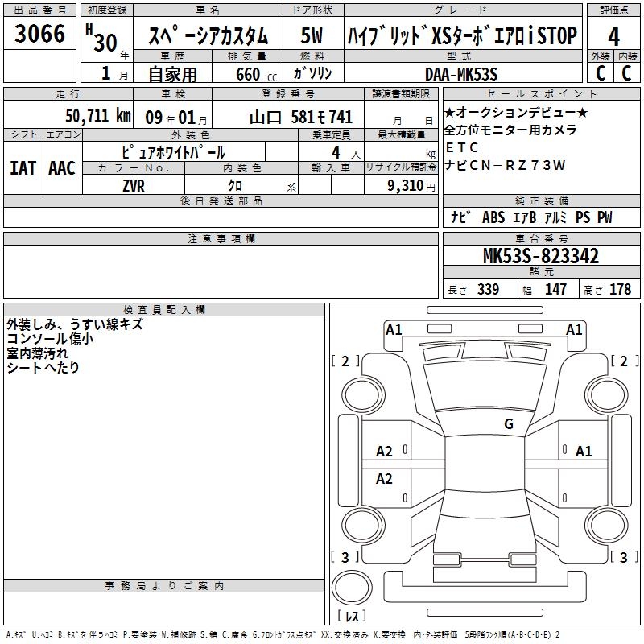644x644 pixels.
Task: Click the model code DAA-MK53S
Action: pos(461,74)
